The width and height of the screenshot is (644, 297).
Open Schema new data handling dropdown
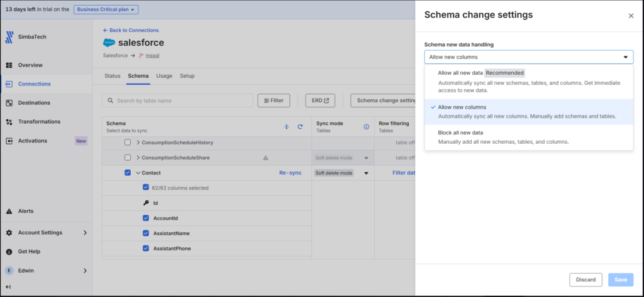(x=528, y=57)
